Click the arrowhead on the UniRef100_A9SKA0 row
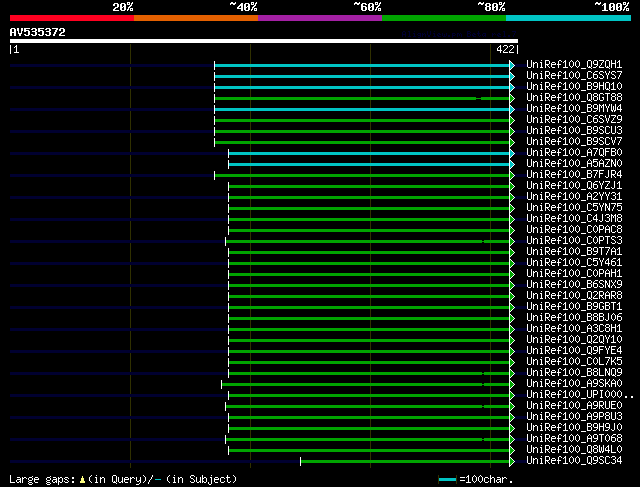This screenshot has width=640, height=487. (512, 384)
